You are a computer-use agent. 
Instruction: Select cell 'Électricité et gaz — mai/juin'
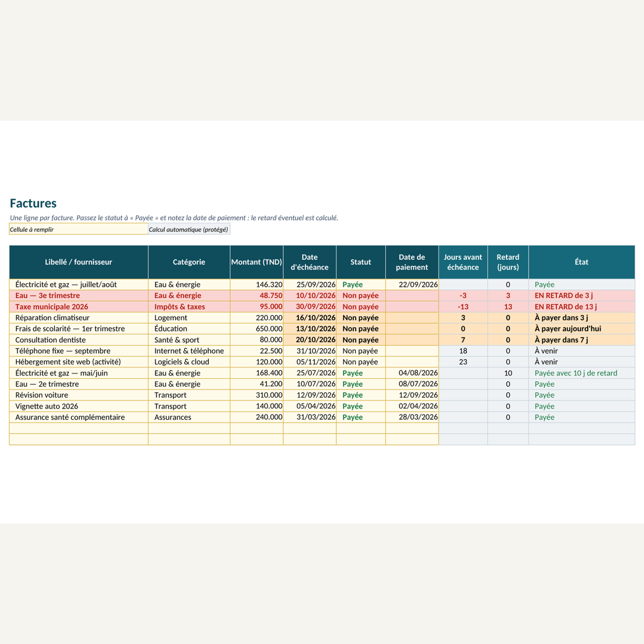(79, 373)
